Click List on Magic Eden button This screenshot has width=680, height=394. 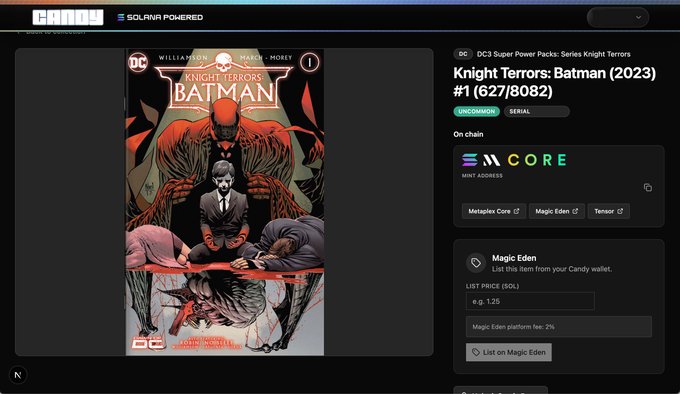[509, 352]
